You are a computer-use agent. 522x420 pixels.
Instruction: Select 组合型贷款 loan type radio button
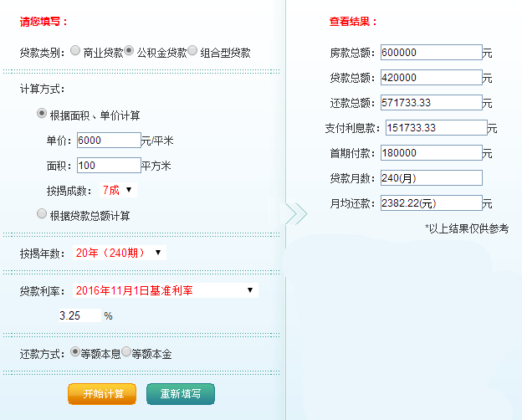192,51
